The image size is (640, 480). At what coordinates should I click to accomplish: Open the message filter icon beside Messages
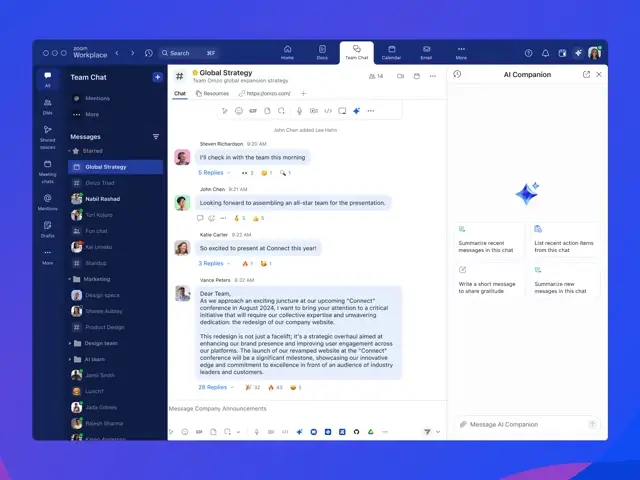[x=155, y=136]
